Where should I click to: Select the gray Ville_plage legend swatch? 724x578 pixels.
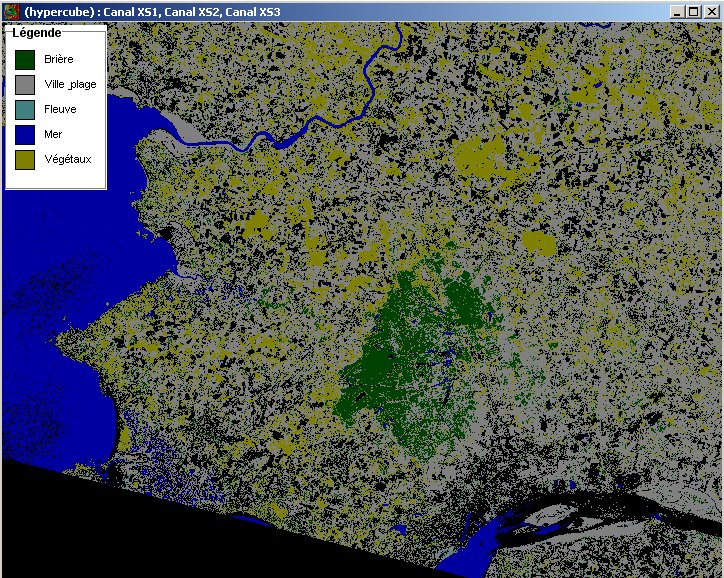coord(26,84)
